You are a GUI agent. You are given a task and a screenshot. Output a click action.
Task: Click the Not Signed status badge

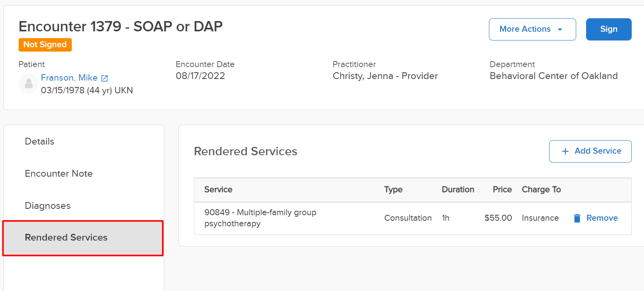[45, 45]
